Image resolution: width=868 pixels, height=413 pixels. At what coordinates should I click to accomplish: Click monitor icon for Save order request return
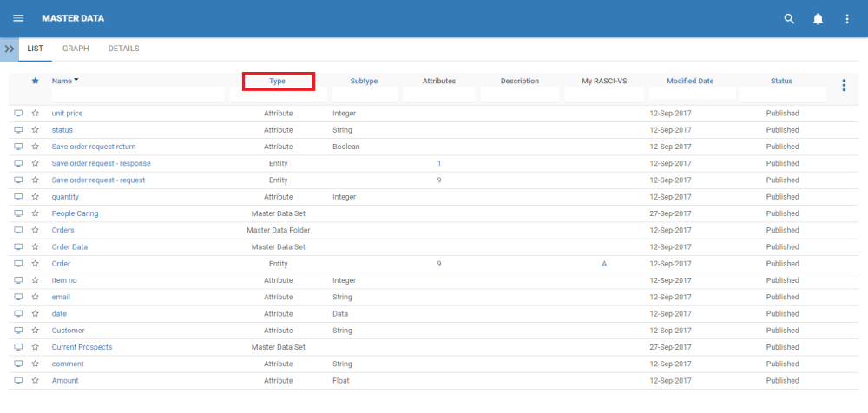point(18,147)
